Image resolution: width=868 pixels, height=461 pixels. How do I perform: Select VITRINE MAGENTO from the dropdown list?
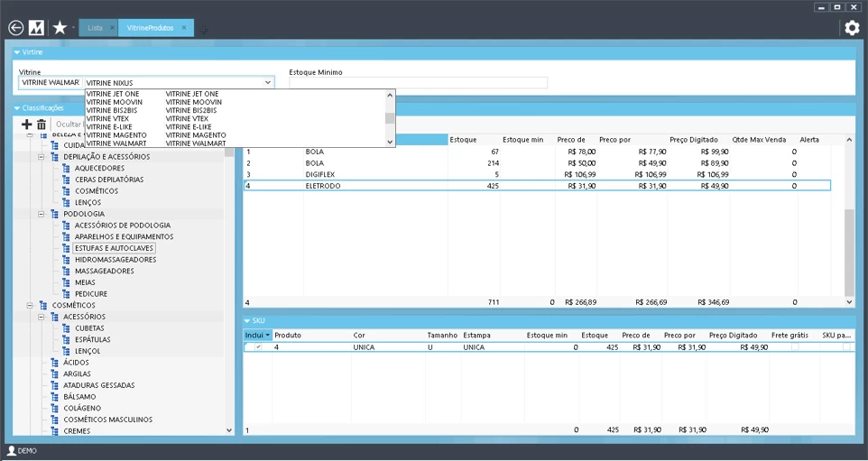tap(117, 135)
